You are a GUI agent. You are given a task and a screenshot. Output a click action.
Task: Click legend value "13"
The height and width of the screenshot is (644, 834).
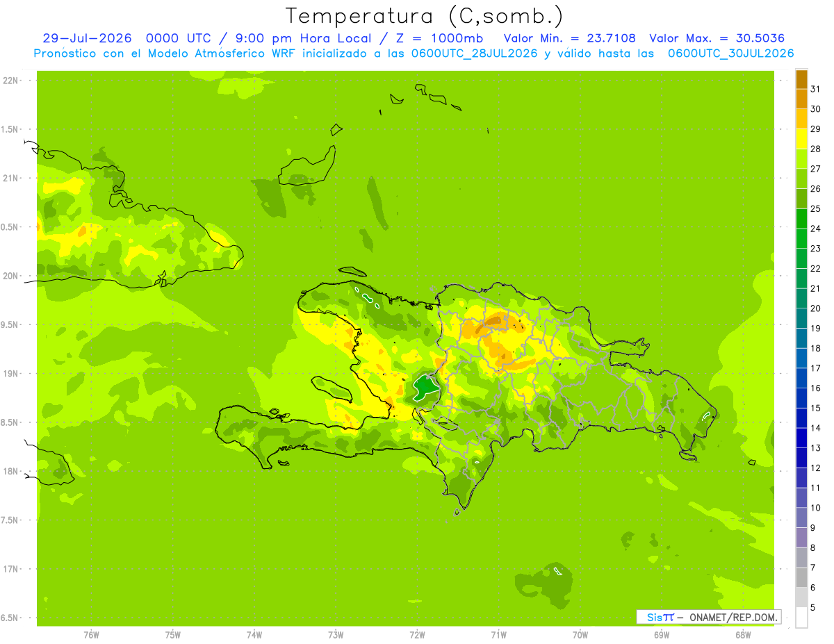[x=816, y=448]
